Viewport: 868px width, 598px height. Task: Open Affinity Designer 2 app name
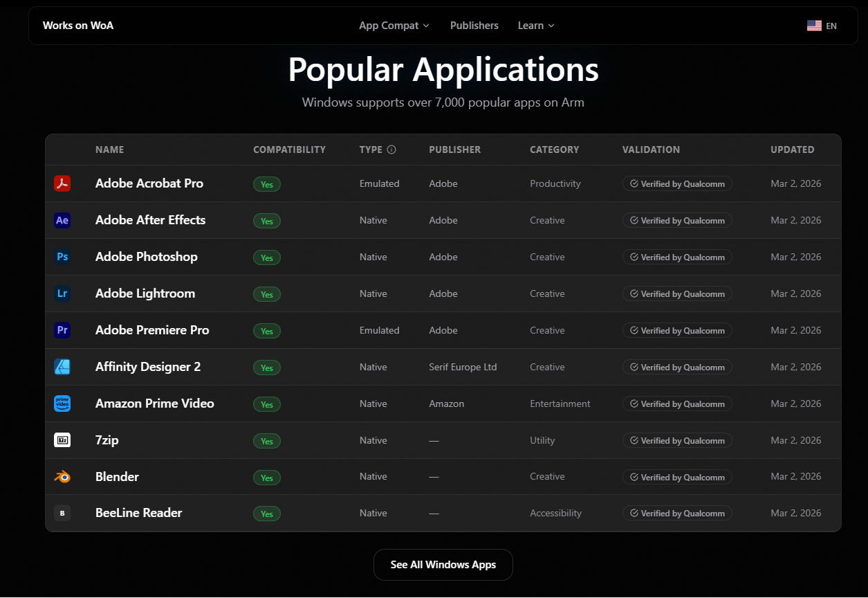click(148, 367)
